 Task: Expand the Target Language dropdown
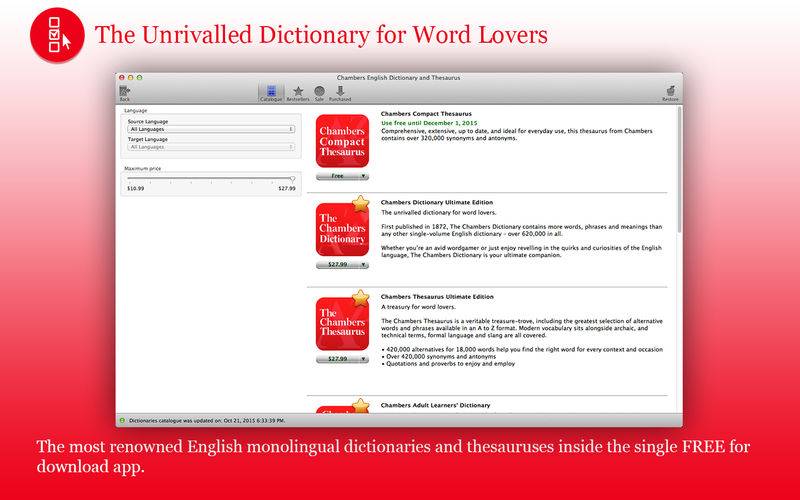(x=211, y=147)
